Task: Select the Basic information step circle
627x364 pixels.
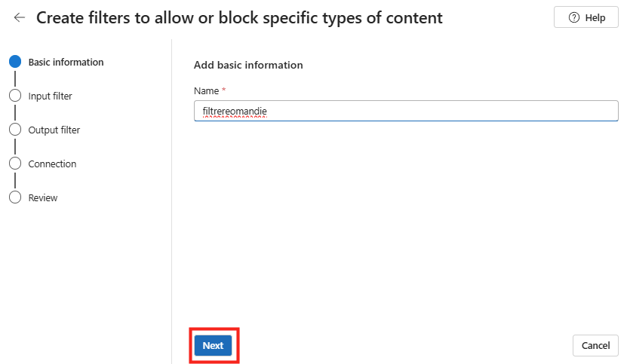Action: pos(15,63)
